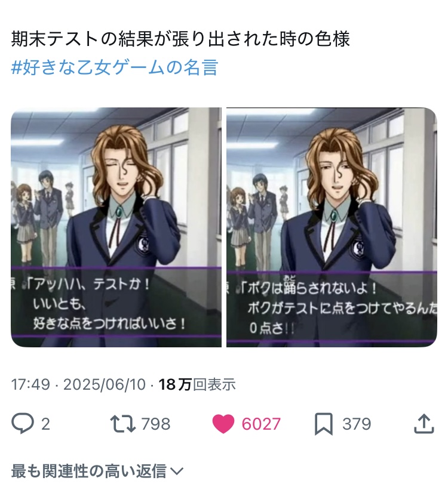
Task: Tap the reply speech bubble icon
Action: click(23, 423)
